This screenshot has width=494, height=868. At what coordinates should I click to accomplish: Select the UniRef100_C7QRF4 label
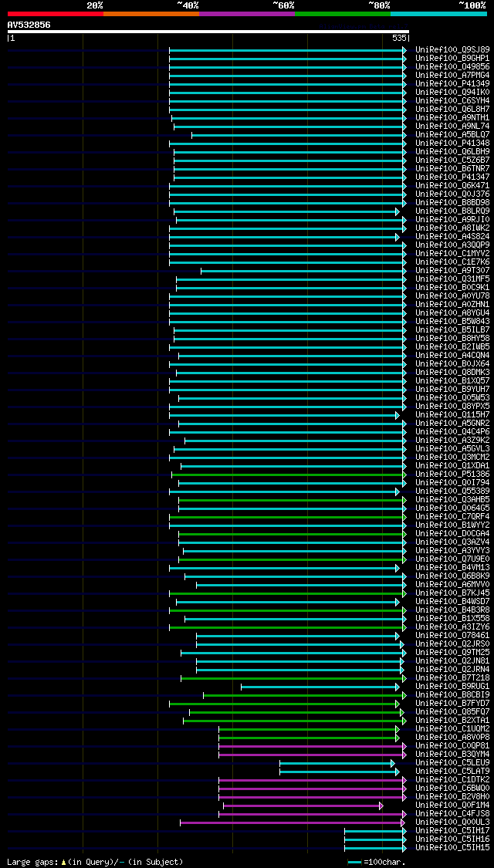[452, 516]
